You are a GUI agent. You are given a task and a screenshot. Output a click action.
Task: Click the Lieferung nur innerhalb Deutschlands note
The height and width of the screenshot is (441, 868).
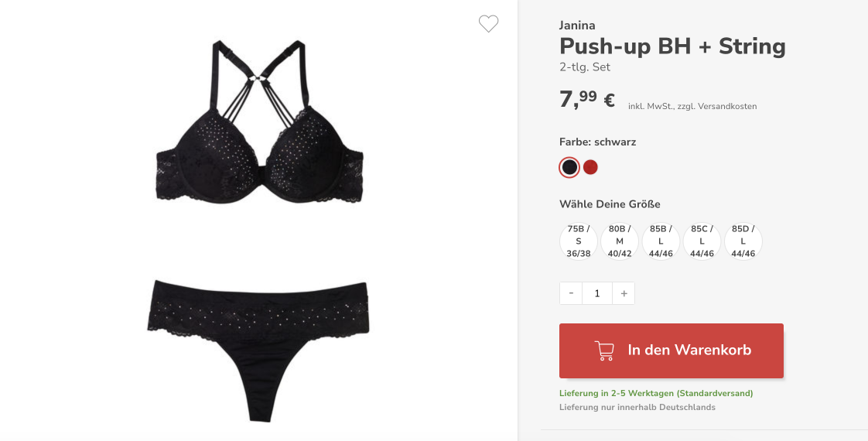click(x=637, y=407)
